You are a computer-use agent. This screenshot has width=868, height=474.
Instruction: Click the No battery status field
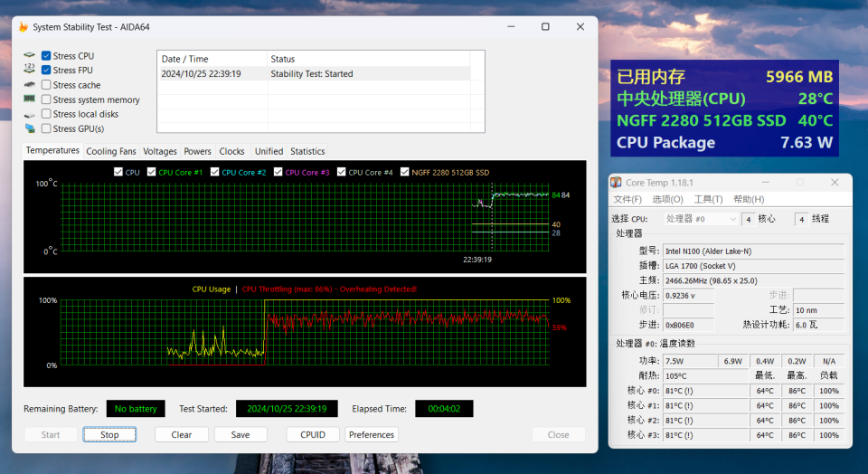[x=136, y=409]
